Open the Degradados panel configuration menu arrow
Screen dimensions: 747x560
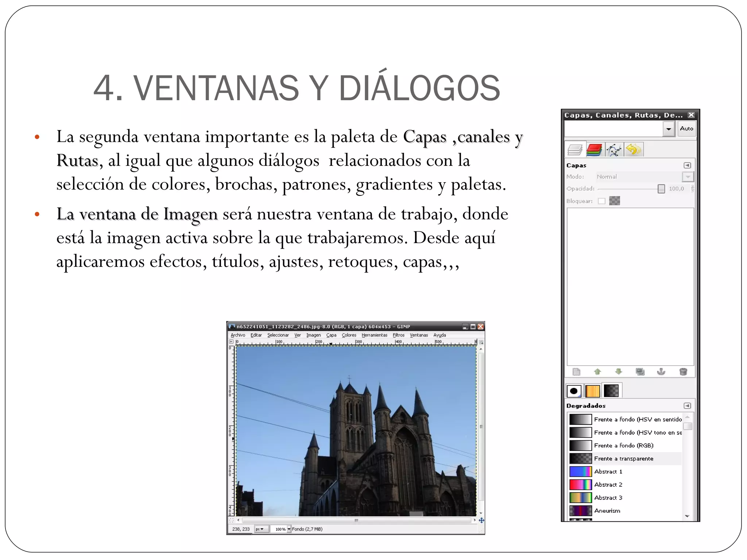[x=687, y=406]
